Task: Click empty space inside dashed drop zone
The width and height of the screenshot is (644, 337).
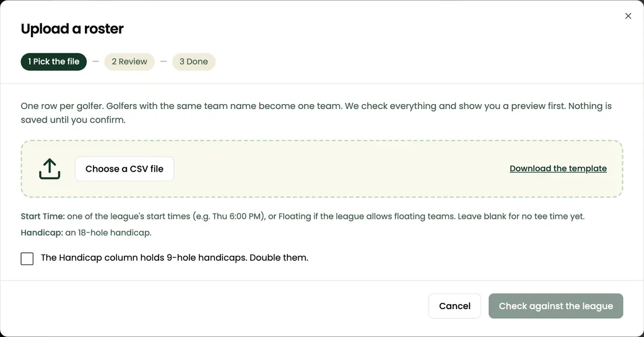Action: pyautogui.click(x=341, y=169)
